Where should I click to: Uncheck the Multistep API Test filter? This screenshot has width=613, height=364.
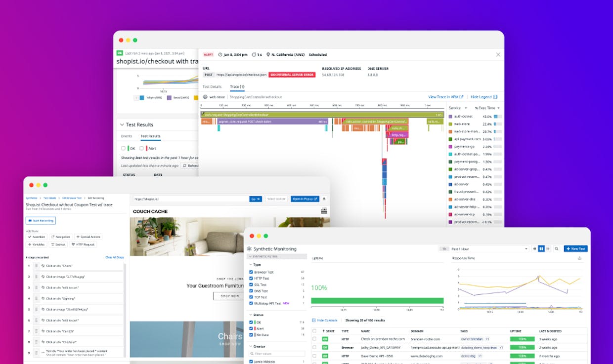[251, 303]
